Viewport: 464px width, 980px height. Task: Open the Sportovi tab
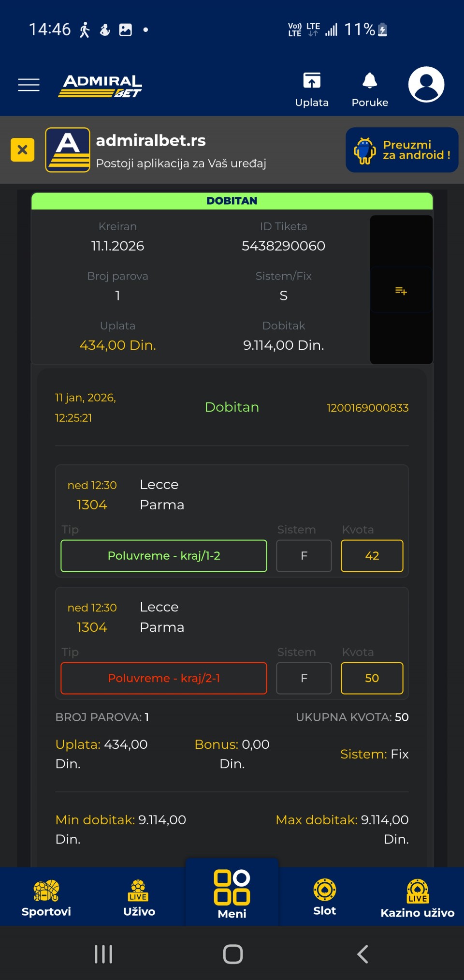(46, 898)
